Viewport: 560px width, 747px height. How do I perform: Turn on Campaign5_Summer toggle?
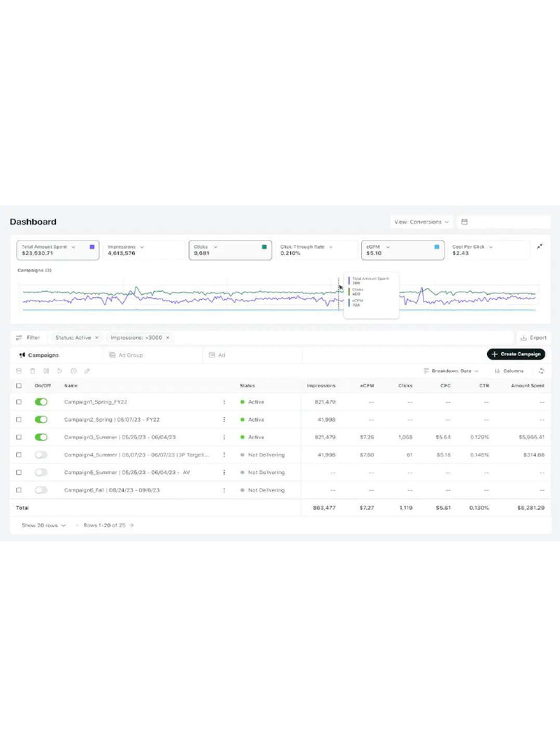[x=41, y=472]
